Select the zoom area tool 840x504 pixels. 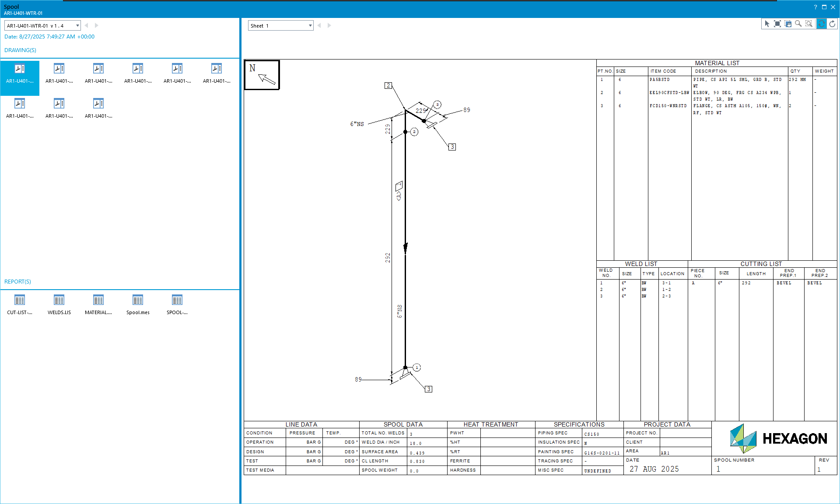tap(809, 24)
